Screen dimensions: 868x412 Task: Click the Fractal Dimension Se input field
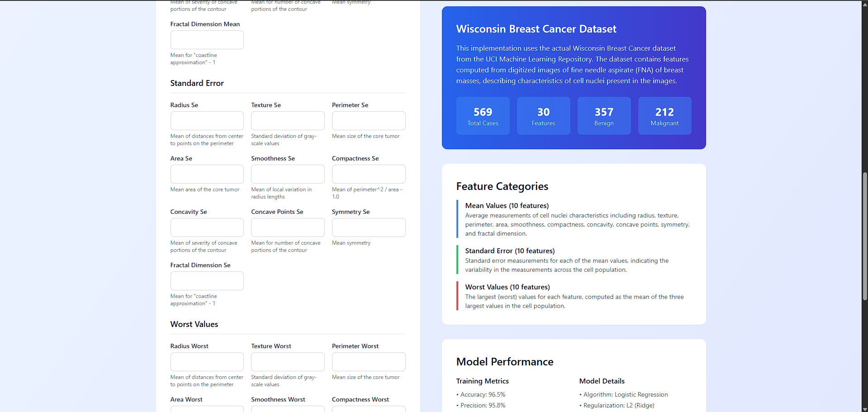point(207,281)
